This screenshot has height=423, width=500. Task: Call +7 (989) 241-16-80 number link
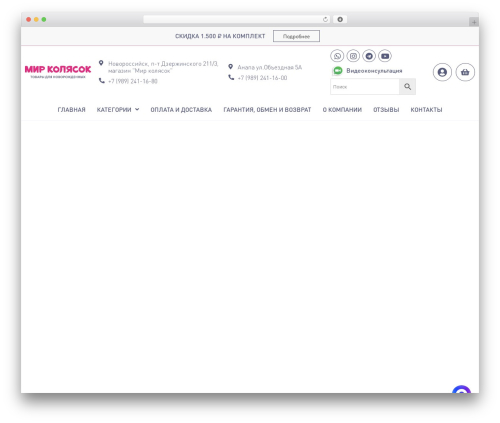133,81
